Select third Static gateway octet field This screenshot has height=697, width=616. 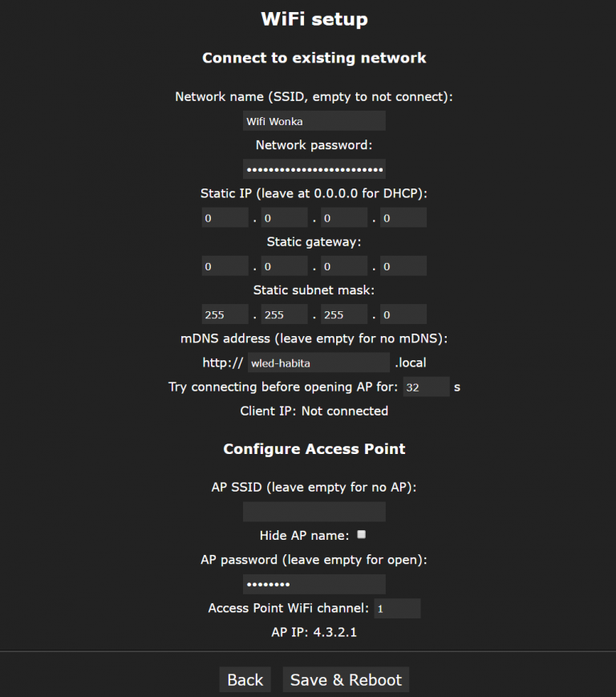tap(344, 266)
